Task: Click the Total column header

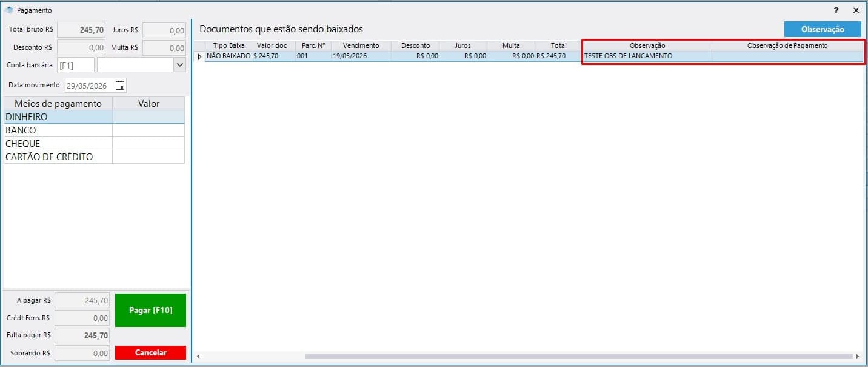Action: (x=559, y=45)
